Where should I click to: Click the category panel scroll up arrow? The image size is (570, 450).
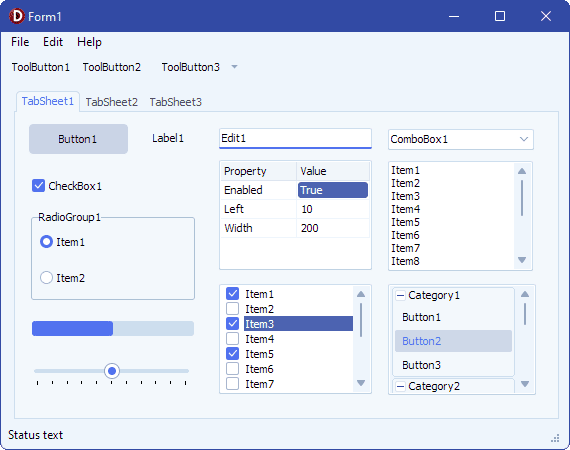point(525,294)
